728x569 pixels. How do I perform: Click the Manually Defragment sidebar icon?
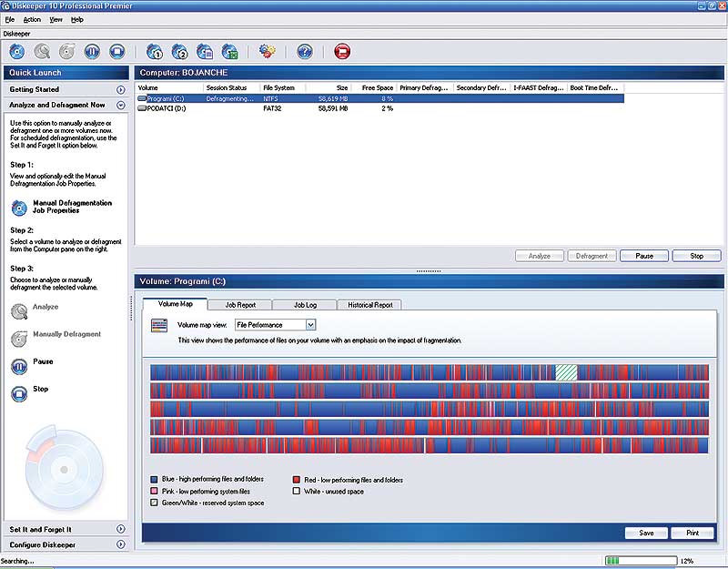point(19,339)
